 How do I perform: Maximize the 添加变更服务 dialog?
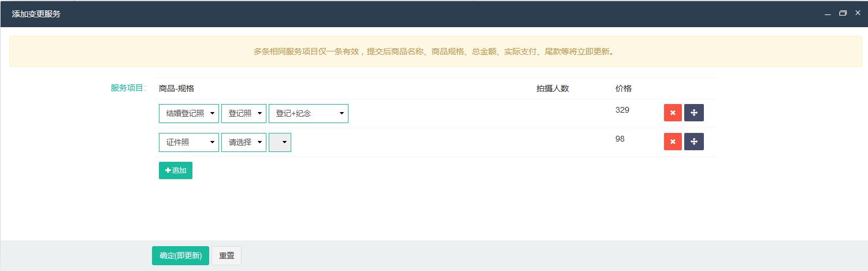point(843,13)
